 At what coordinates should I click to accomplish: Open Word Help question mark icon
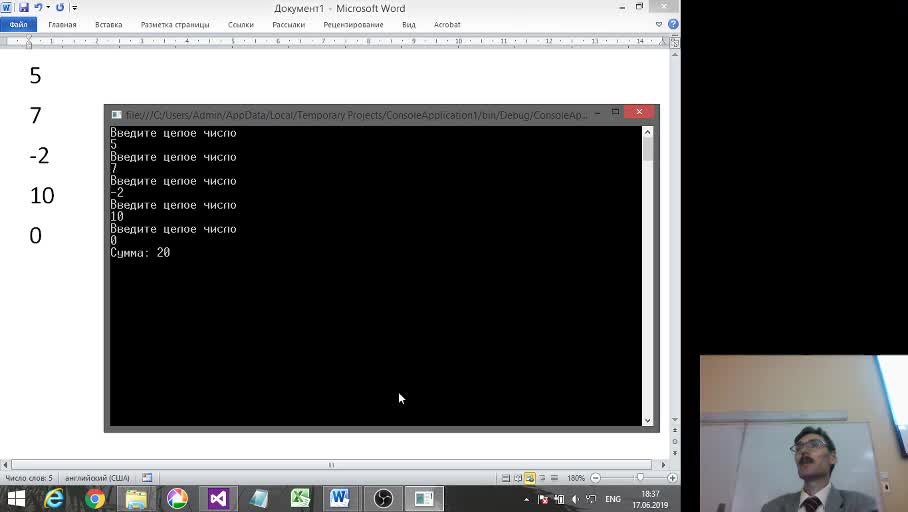(673, 24)
